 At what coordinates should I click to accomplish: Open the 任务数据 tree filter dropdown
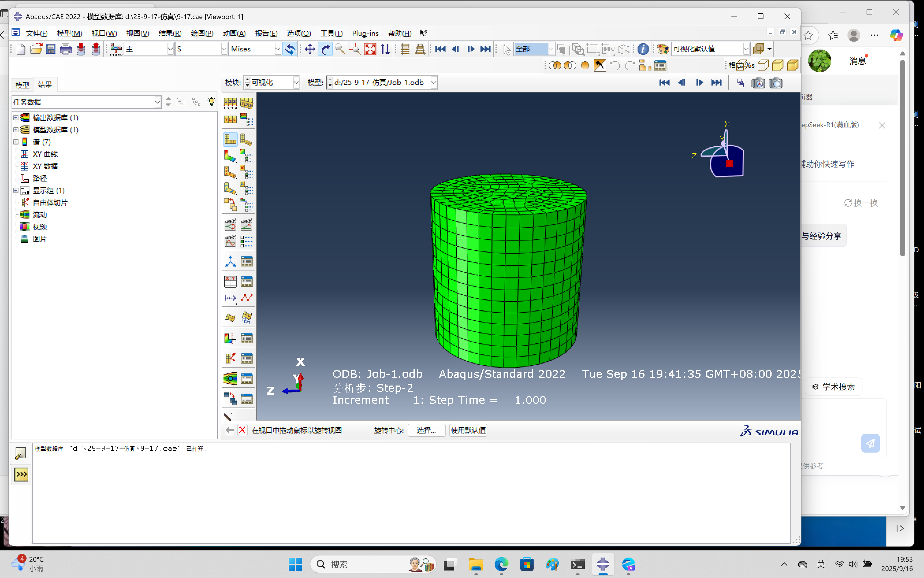pyautogui.click(x=158, y=102)
